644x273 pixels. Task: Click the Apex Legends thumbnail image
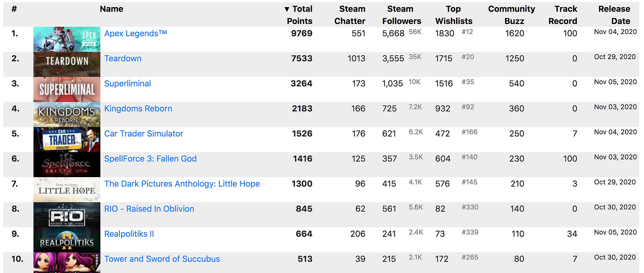click(x=67, y=39)
